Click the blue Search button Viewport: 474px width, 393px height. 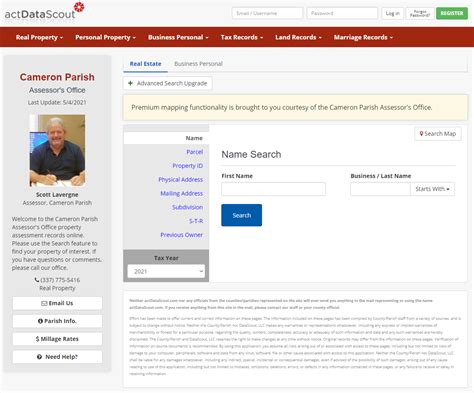(242, 215)
